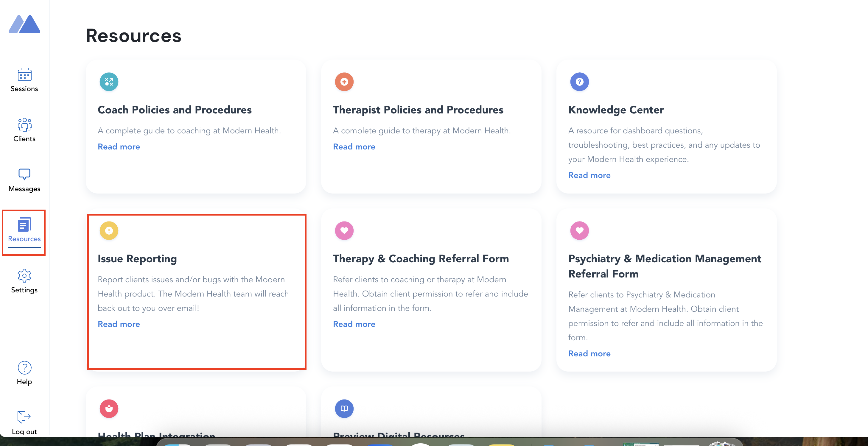This screenshot has height=446, width=868.
Task: Read more about Coach Policies and Procedures
Action: (119, 147)
